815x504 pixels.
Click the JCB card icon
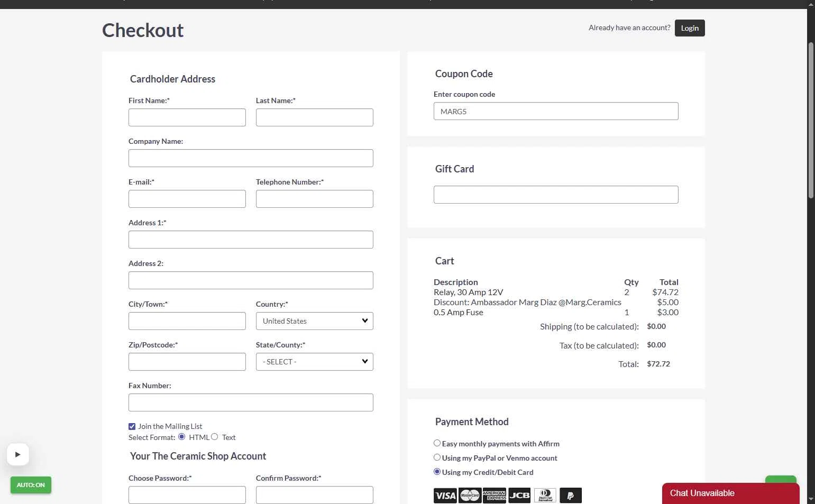(x=519, y=496)
